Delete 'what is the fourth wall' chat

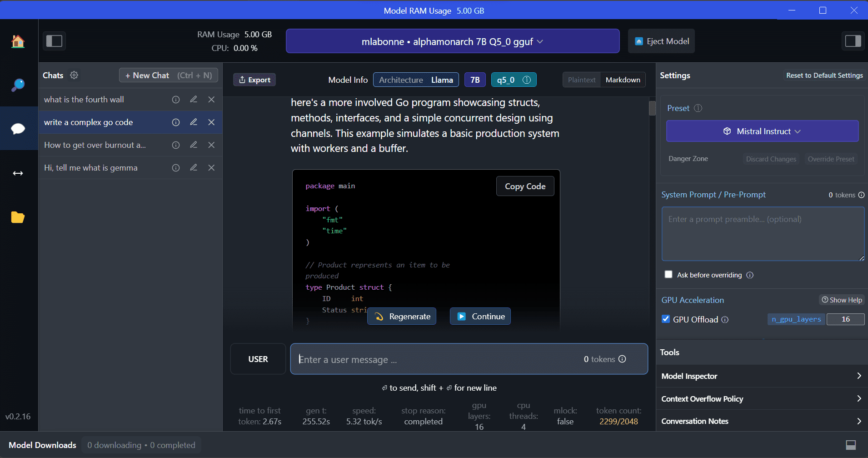click(x=211, y=100)
